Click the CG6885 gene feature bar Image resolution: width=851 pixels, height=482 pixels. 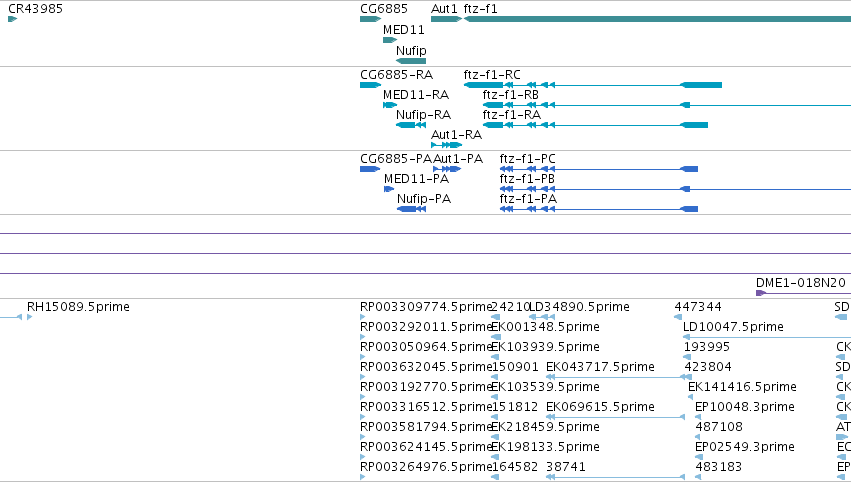point(371,19)
